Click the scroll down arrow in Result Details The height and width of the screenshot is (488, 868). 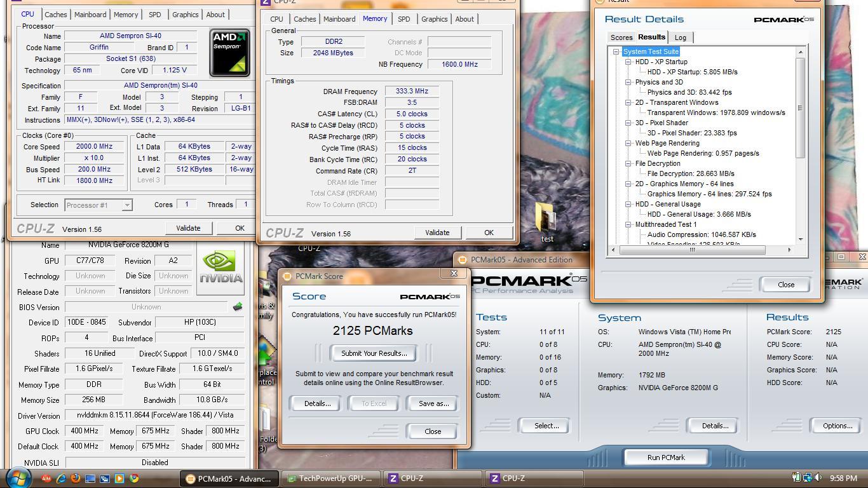pyautogui.click(x=801, y=239)
